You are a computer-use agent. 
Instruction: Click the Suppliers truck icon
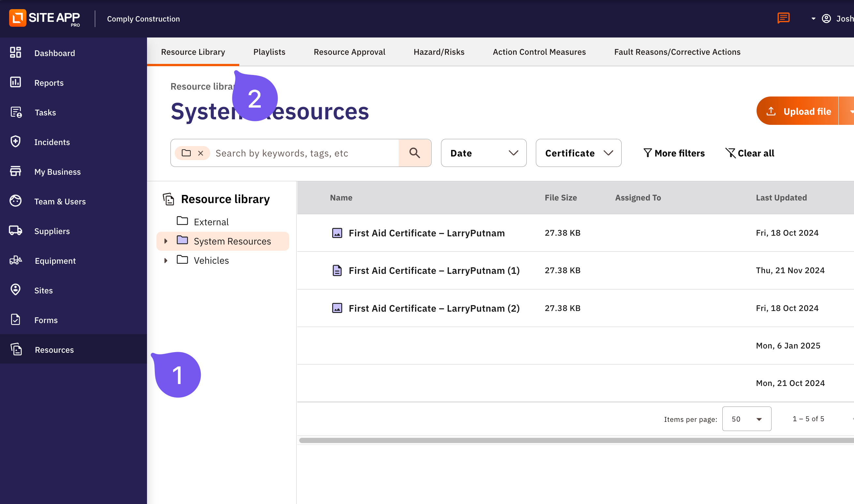[x=15, y=230]
